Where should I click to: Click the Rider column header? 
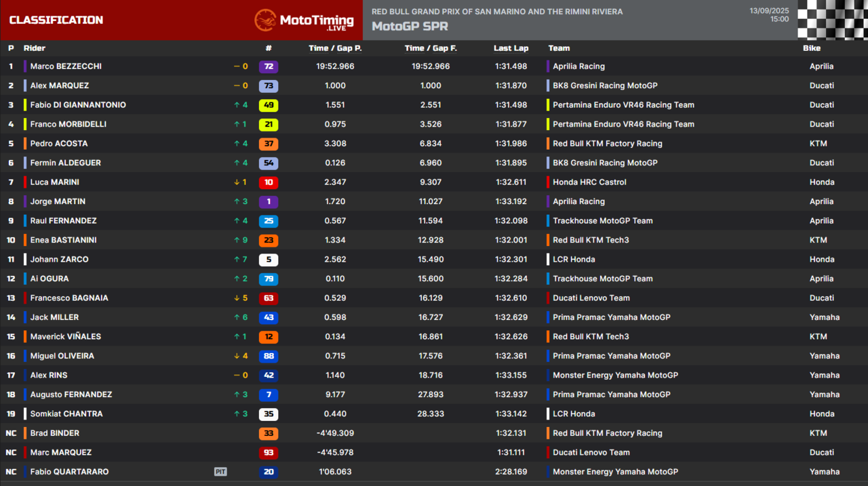(x=35, y=48)
